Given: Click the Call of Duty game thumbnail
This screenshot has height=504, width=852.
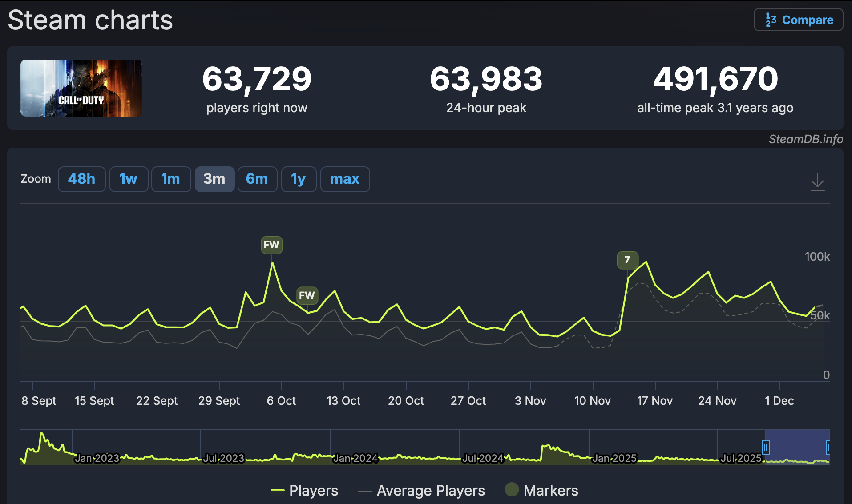Looking at the screenshot, I should coord(81,88).
